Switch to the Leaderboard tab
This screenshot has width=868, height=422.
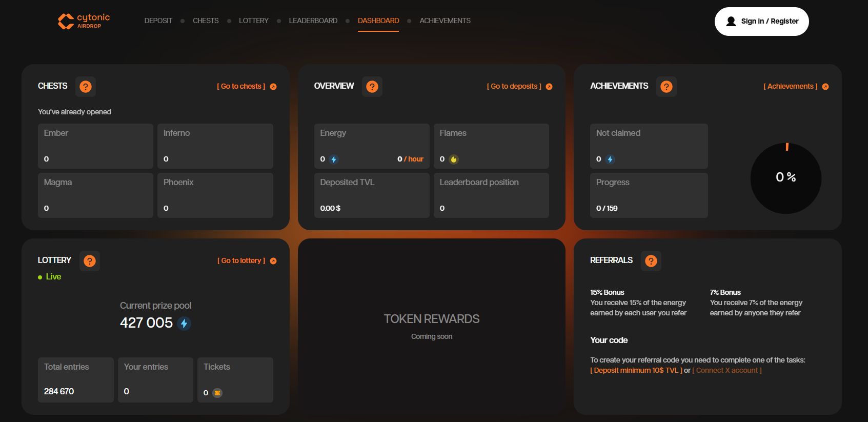click(x=313, y=21)
